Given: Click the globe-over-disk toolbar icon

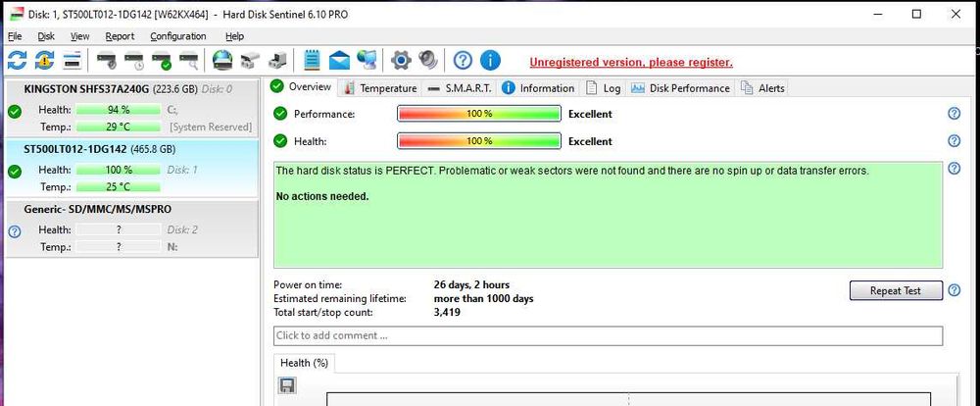Looking at the screenshot, I should [222, 60].
